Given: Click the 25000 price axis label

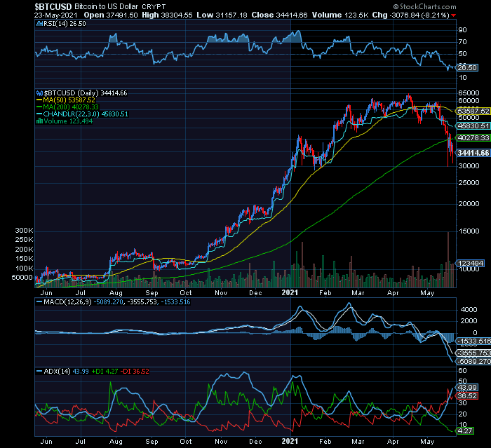Looking at the screenshot, I should click(x=469, y=183).
